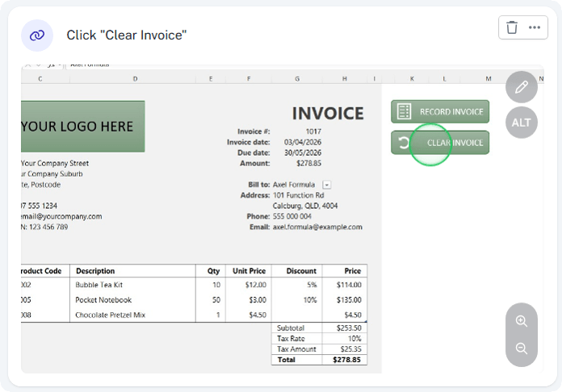Click the 5% discount cell

(x=312, y=285)
